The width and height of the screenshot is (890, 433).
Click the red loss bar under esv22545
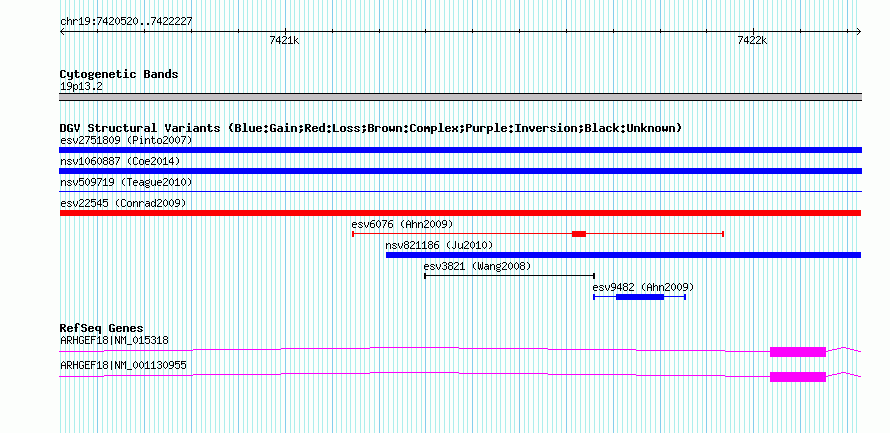click(x=460, y=213)
